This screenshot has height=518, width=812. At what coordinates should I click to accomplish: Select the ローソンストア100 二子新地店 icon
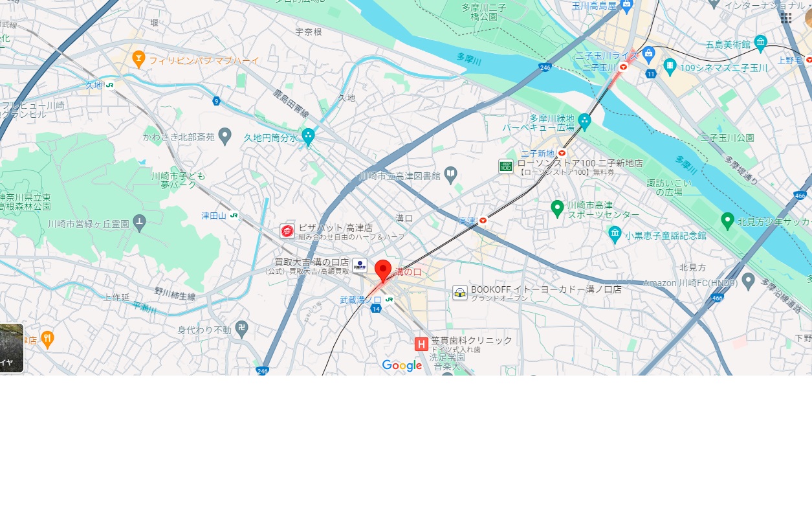point(506,166)
